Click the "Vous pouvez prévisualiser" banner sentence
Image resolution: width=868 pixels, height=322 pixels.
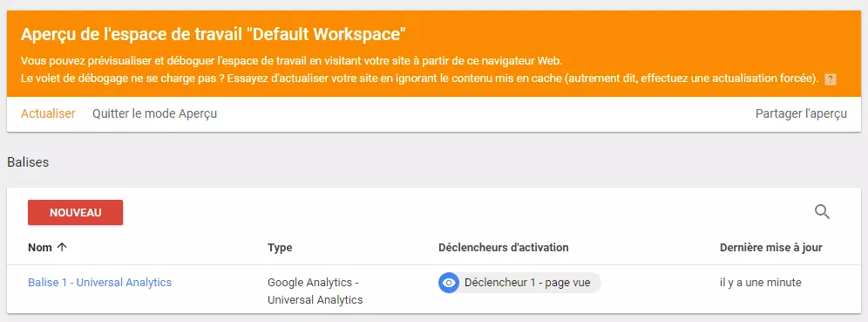coord(291,60)
